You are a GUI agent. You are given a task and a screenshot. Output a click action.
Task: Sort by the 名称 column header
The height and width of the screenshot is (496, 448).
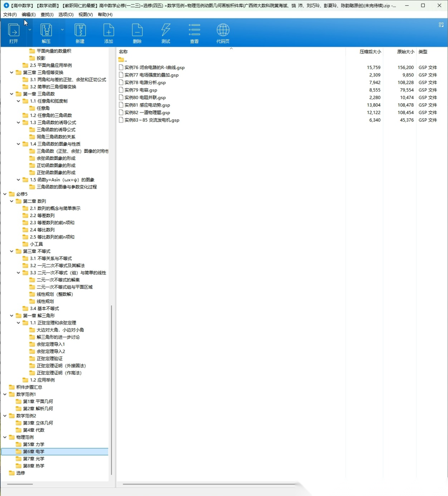123,52
